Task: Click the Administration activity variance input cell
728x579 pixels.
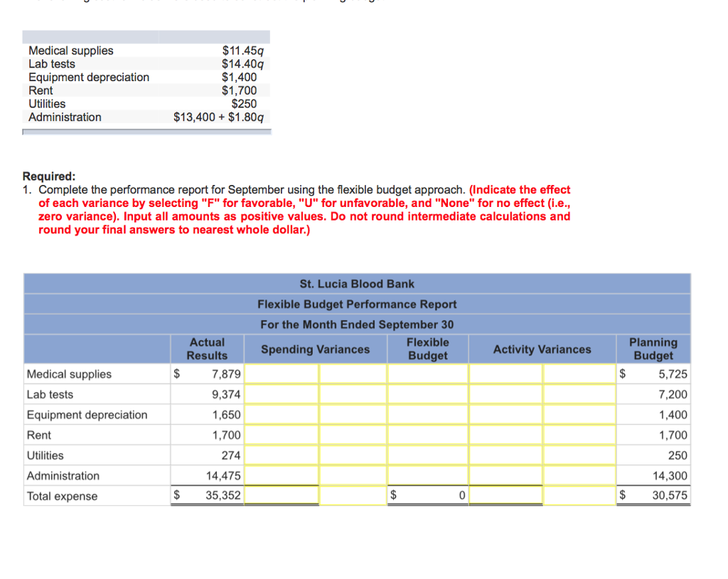Action: tap(505, 475)
